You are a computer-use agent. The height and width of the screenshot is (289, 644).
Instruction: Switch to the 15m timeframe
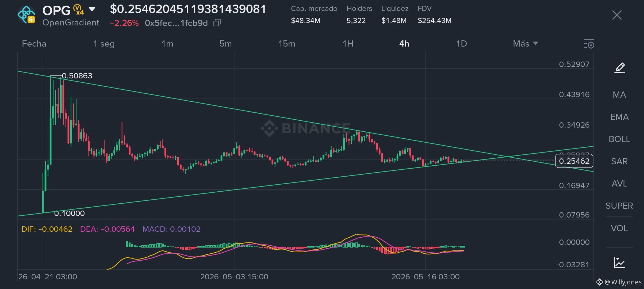286,44
